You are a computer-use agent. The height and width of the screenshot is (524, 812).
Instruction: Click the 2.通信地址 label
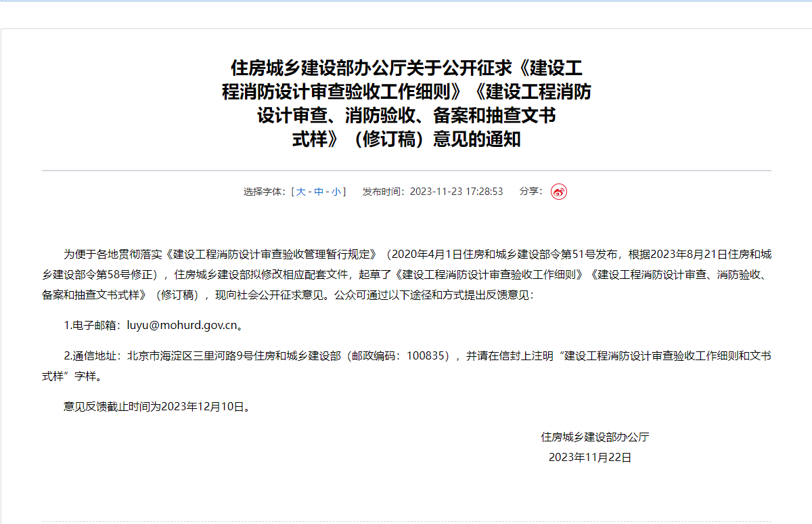91,356
